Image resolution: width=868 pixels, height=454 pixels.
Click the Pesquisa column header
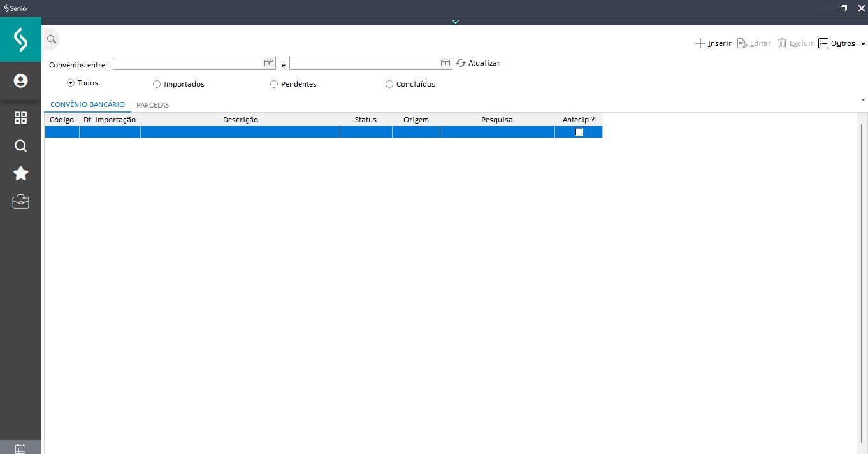497,120
